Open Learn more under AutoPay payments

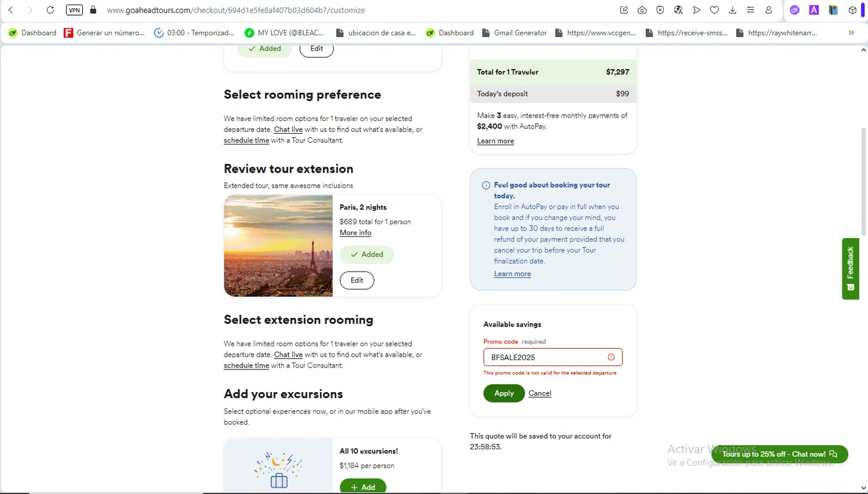click(x=495, y=141)
